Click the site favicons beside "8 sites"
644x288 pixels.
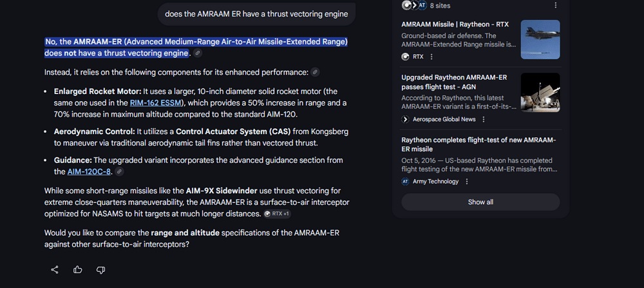click(413, 5)
